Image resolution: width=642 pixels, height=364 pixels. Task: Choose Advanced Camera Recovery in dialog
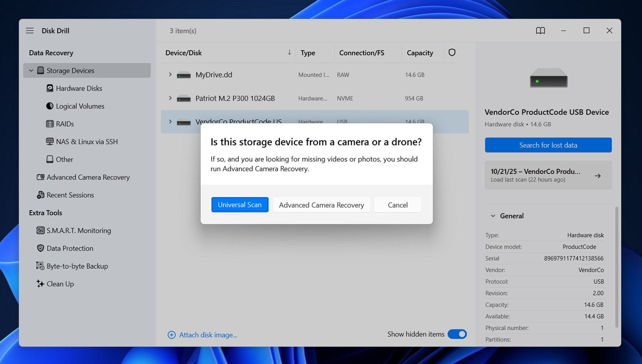point(321,205)
